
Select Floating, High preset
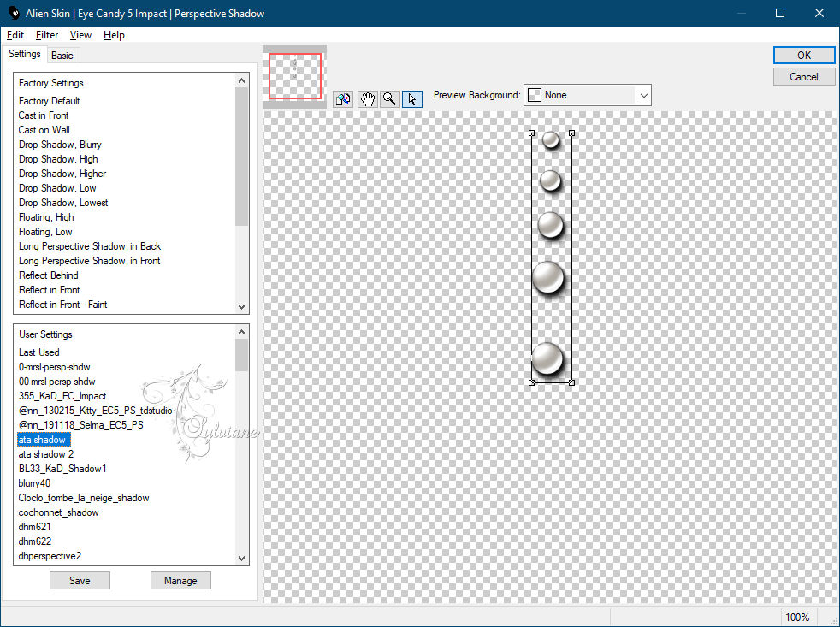tap(46, 217)
